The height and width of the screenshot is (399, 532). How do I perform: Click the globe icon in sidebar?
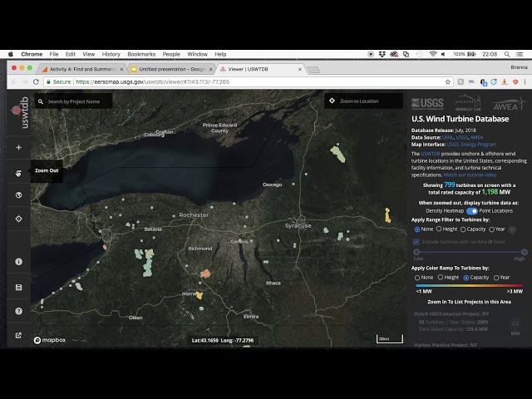(x=18, y=195)
